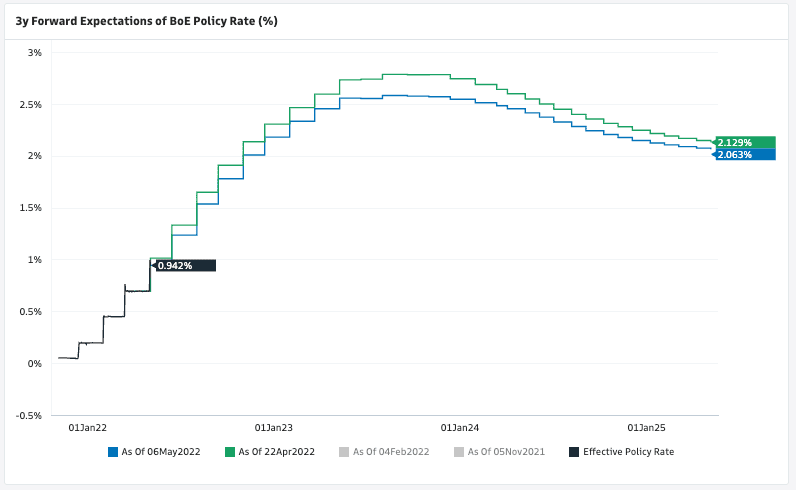Click the -0.5% y-axis label
Screen dimensions: 796x490
click(x=29, y=415)
